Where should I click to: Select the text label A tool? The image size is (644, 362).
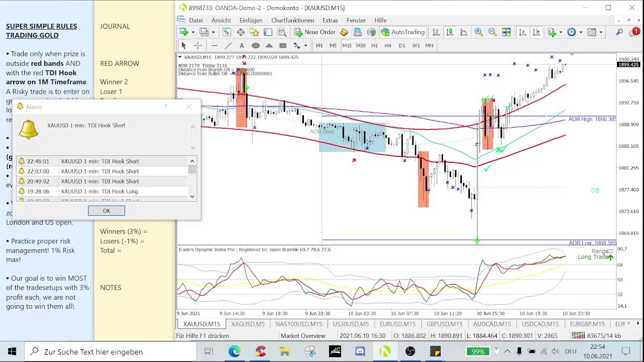tap(242, 46)
